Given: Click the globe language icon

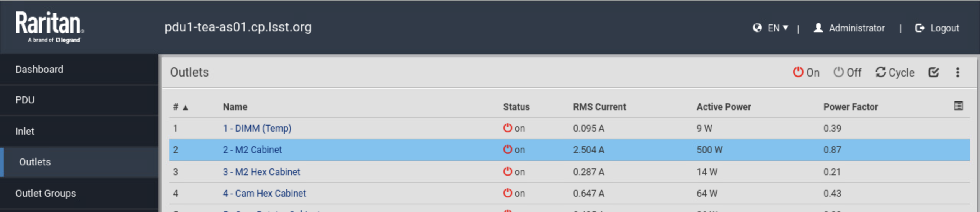Looking at the screenshot, I should (x=757, y=28).
